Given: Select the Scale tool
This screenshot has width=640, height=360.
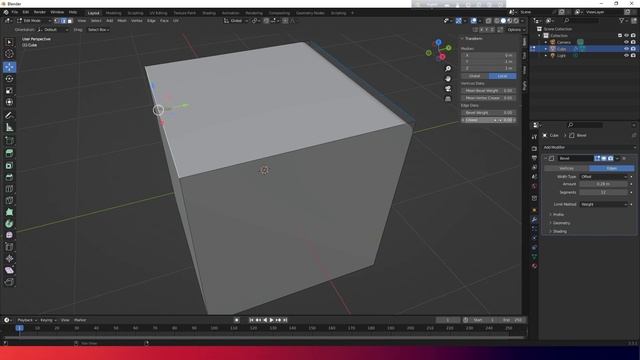Looking at the screenshot, I should click(9, 91).
